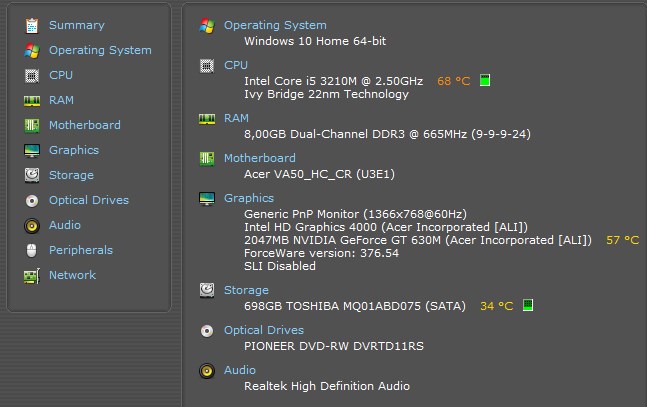Click the Operating System heading link in main panel
The width and height of the screenshot is (647, 407).
pyautogui.click(x=275, y=25)
